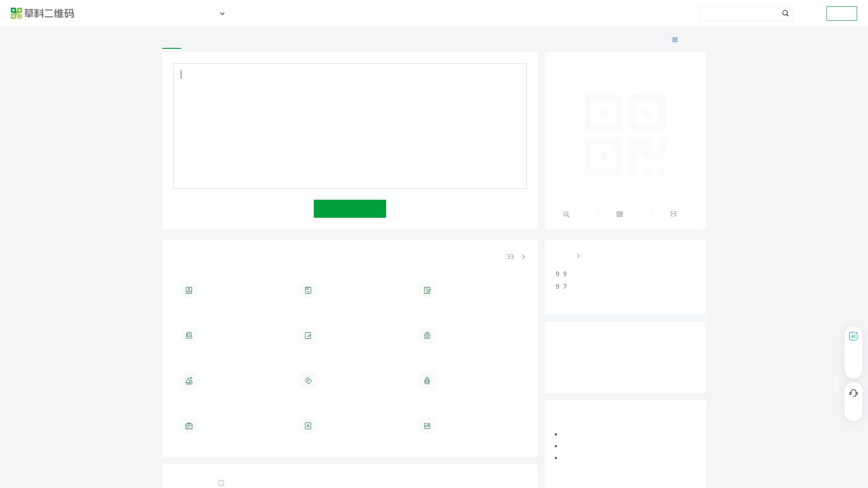
Task: Click the green outlined header button
Action: click(x=841, y=14)
